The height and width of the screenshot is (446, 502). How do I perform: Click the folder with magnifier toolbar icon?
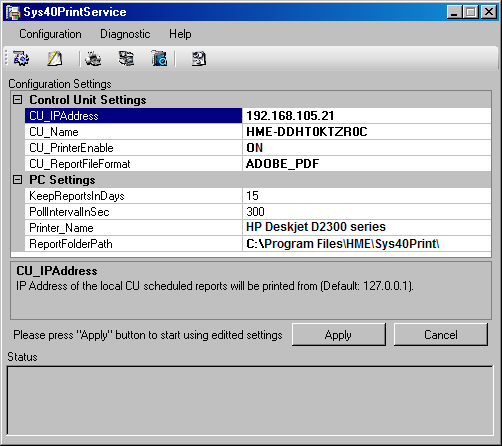pyautogui.click(x=159, y=59)
